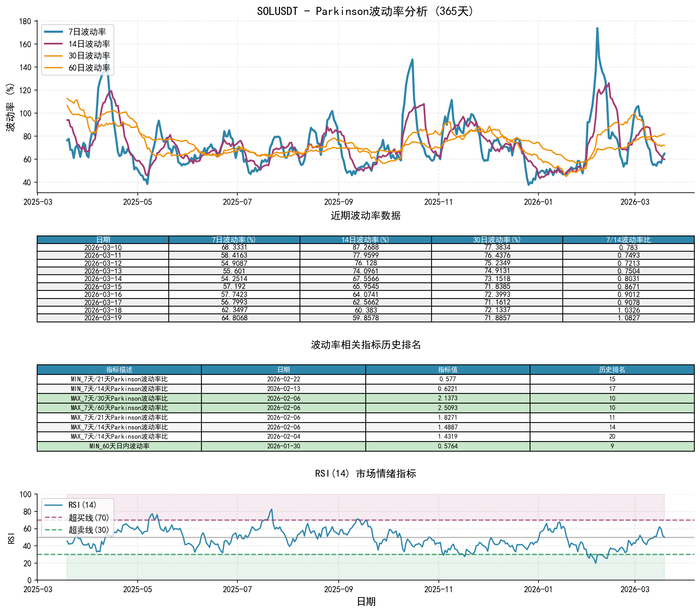Screen dimensions: 700x612
Task: Select the 60日波动率 legend entry
Action: tap(89, 68)
